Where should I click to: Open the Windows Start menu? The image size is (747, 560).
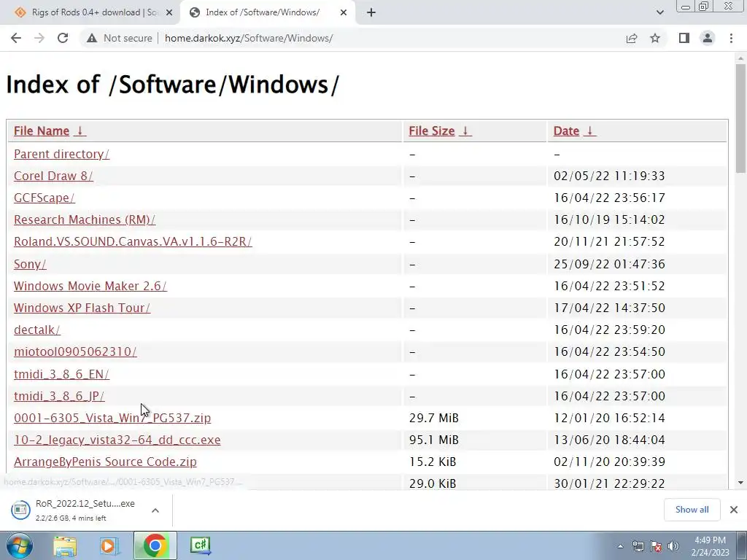pos(18,545)
